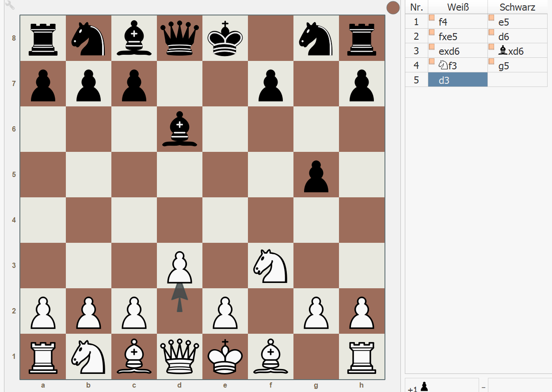This screenshot has width=552, height=392.
Task: Click the +1 pawn material indicator
Action: coord(419,387)
